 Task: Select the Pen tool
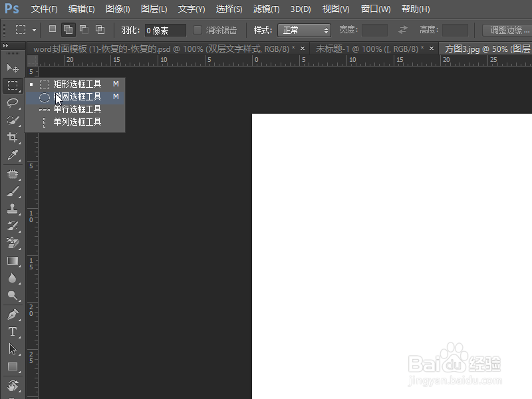13,315
